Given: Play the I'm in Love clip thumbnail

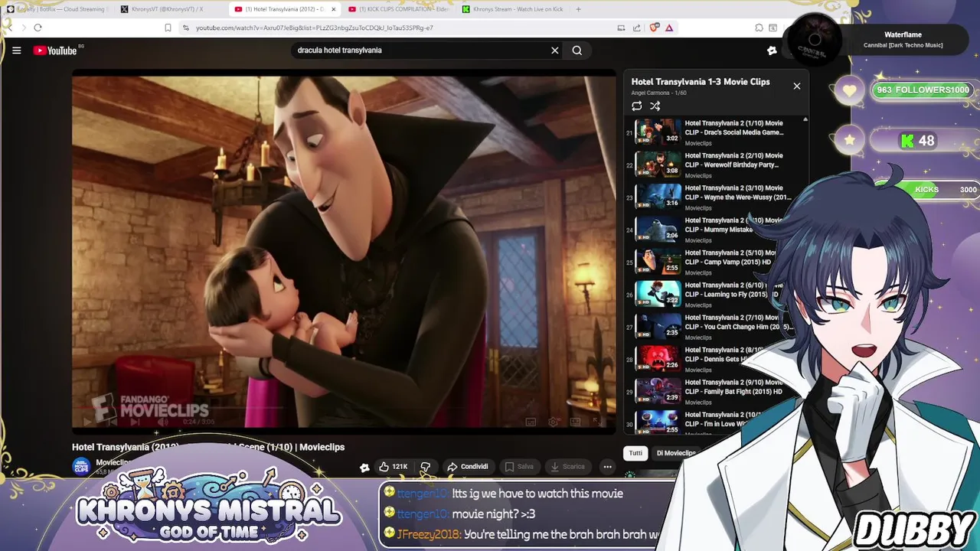Looking at the screenshot, I should (658, 421).
